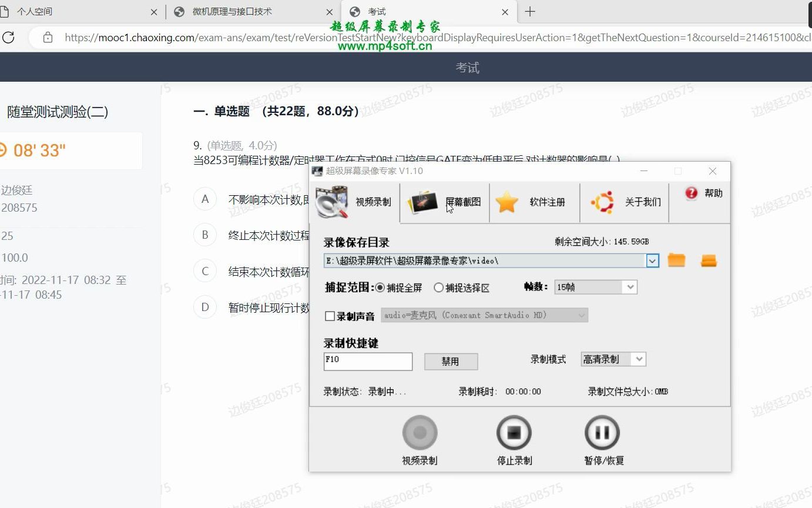Open the 软件注册 tab
This screenshot has height=508, width=812.
tap(534, 202)
